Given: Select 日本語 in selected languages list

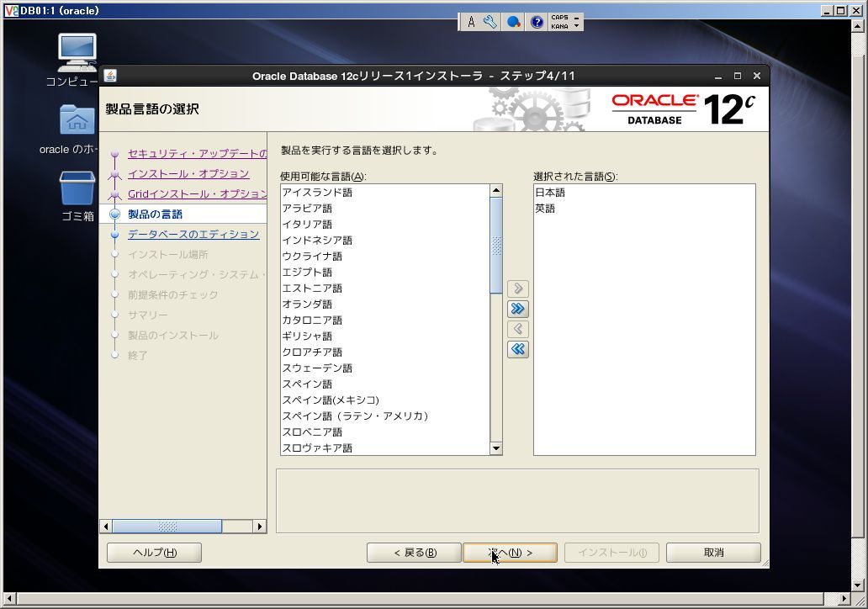Looking at the screenshot, I should click(x=644, y=193).
